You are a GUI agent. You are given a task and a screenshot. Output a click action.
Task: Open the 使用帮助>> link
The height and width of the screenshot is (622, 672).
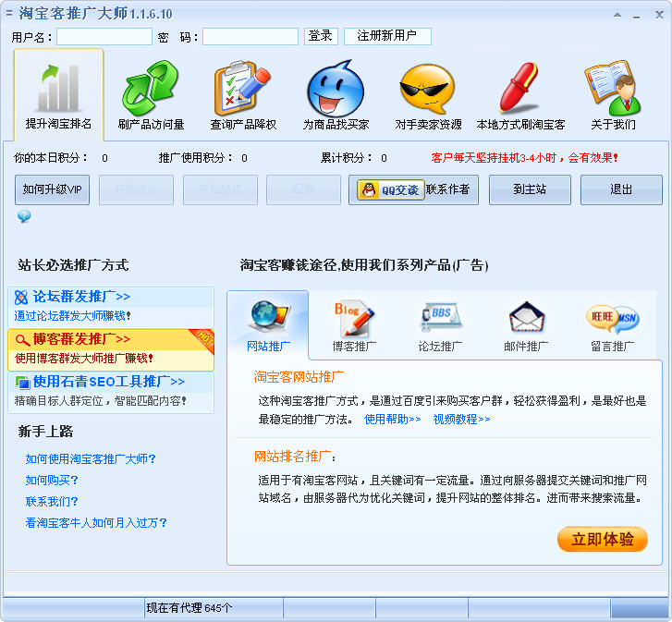(x=392, y=419)
